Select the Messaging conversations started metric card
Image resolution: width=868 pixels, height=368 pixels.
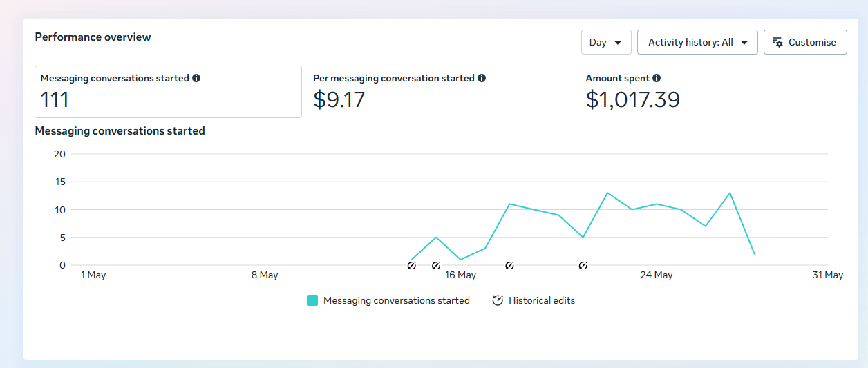tap(168, 92)
